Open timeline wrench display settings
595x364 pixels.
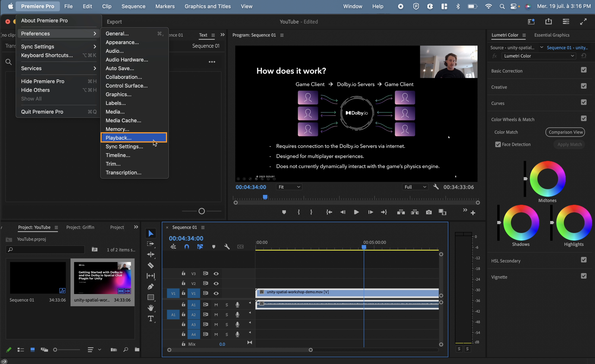227,247
